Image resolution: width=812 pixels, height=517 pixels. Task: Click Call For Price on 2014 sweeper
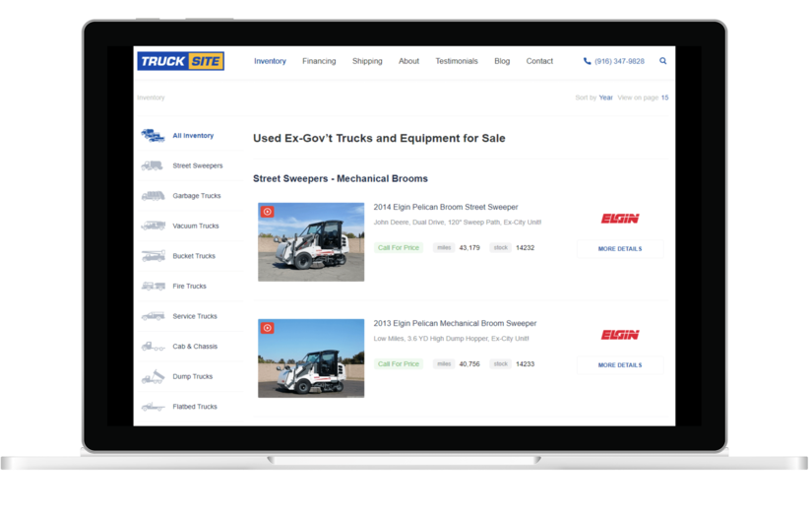tap(399, 247)
